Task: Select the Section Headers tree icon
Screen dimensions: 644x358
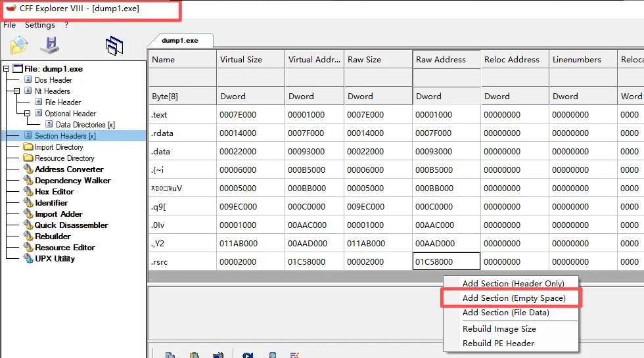Action: pos(28,135)
